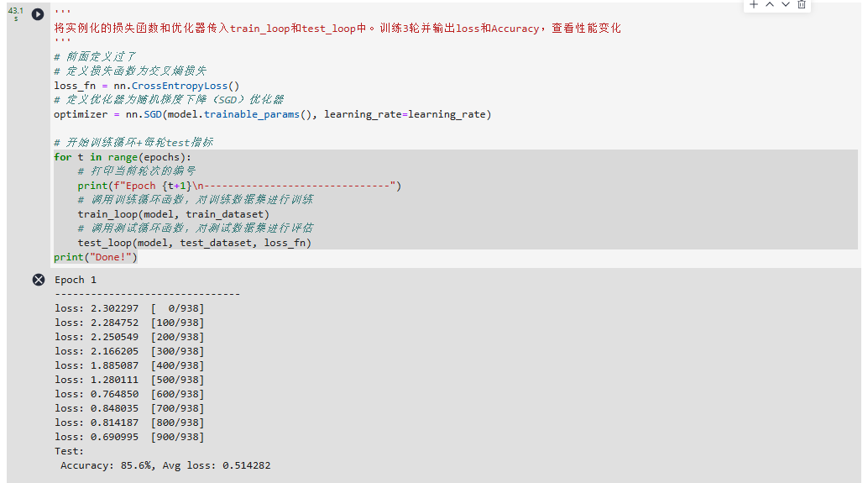Viewport: 868px width, 483px height.
Task: Clear the cell output with the X icon
Action: point(39,280)
